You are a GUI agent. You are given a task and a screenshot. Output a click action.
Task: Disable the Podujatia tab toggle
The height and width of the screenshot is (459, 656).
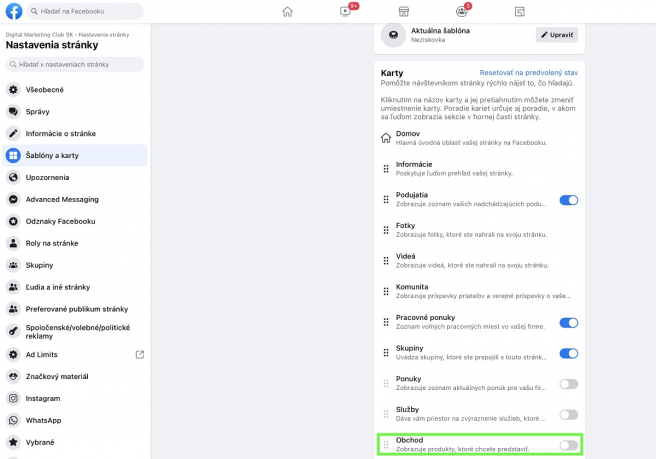(568, 200)
